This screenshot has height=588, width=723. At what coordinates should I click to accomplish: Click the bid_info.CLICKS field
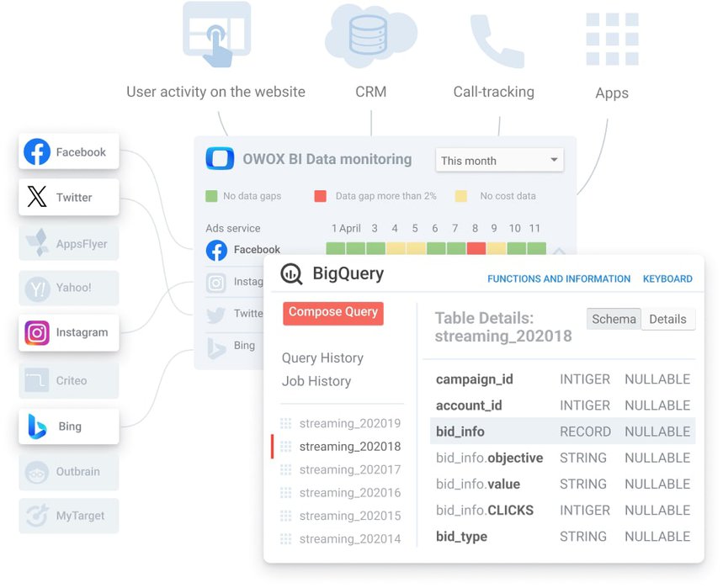click(x=485, y=511)
